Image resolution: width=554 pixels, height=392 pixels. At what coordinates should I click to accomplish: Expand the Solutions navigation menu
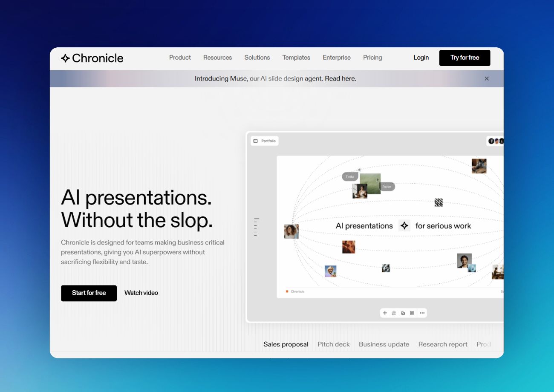click(x=257, y=58)
